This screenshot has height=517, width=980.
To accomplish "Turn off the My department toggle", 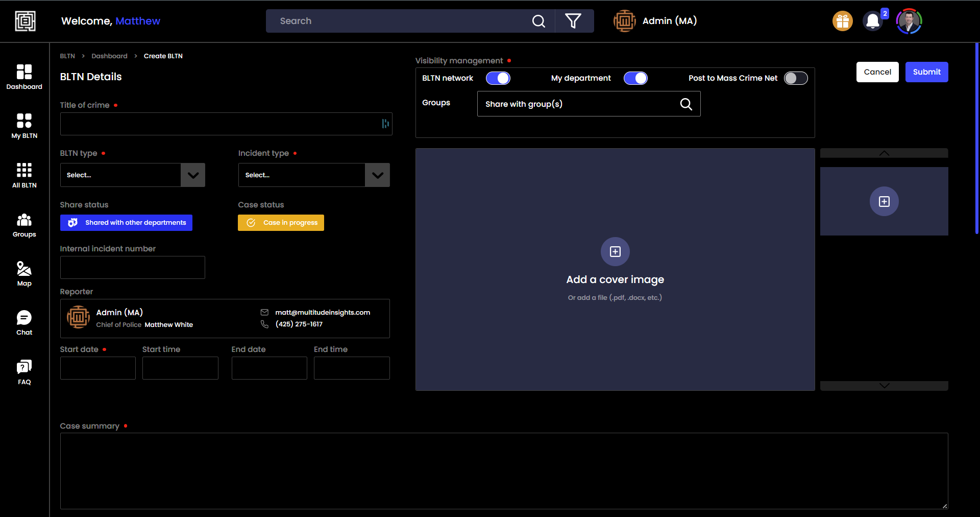I will 635,78.
